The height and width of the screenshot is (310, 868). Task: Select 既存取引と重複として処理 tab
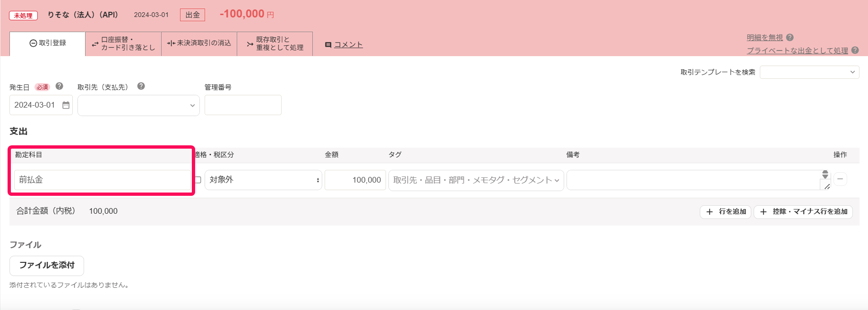(275, 44)
